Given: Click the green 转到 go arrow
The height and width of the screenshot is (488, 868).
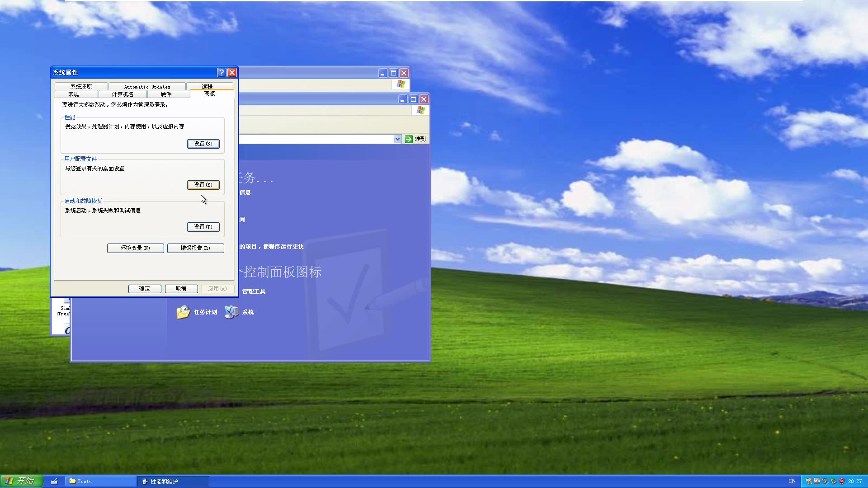Looking at the screenshot, I should tap(409, 139).
